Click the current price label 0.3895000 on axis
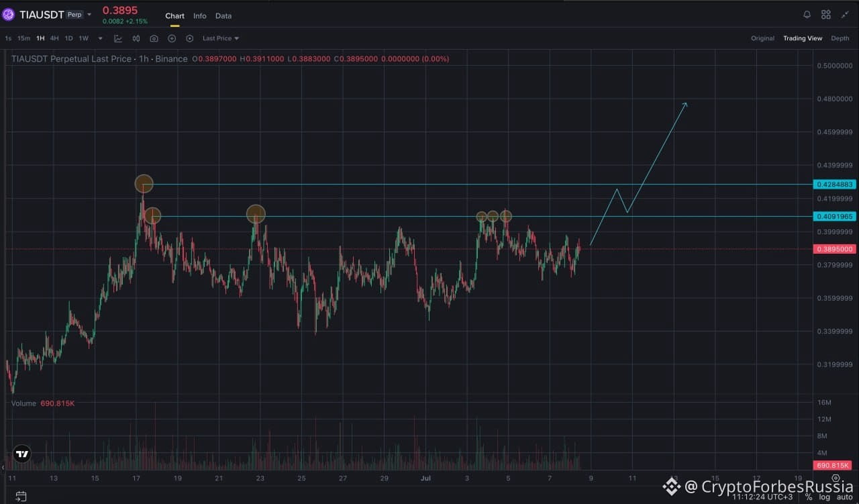This screenshot has height=504, width=859. 834,249
